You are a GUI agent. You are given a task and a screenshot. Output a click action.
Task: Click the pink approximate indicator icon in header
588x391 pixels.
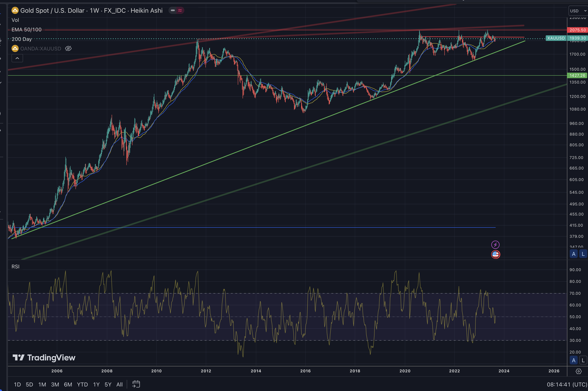[180, 11]
